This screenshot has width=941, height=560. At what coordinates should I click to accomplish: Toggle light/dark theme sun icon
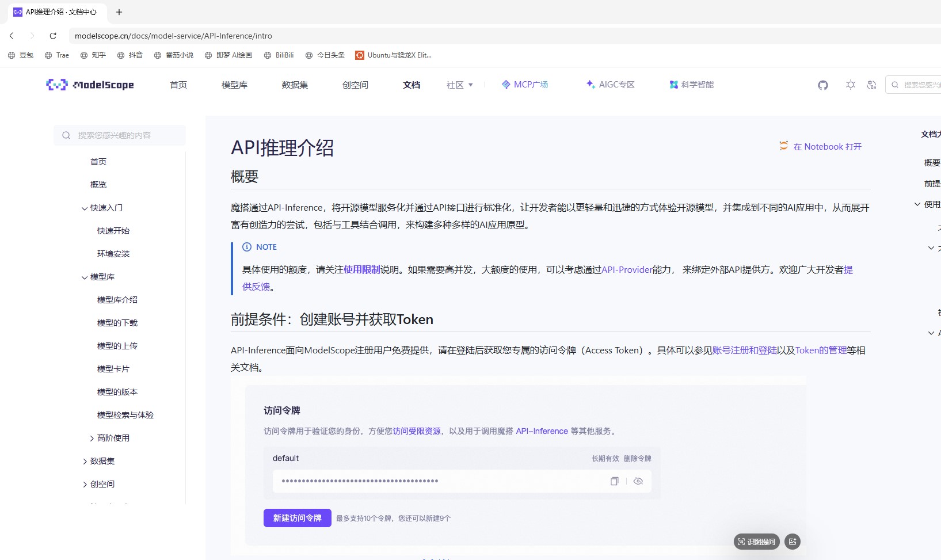point(851,85)
